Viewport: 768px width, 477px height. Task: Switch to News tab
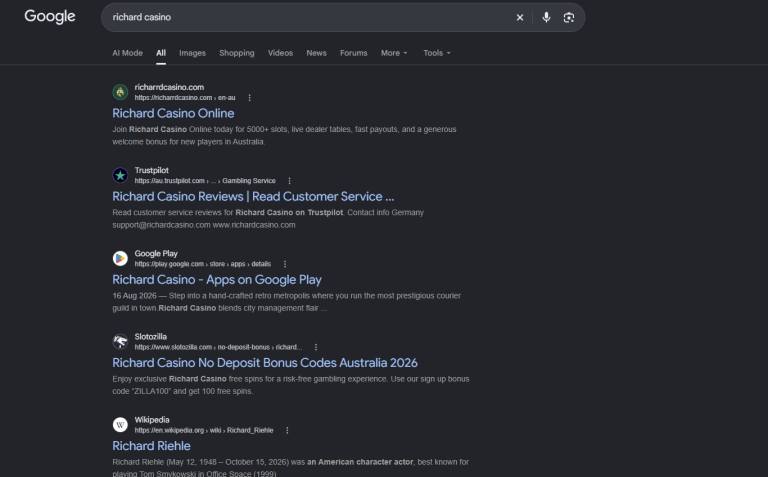pyautogui.click(x=316, y=53)
